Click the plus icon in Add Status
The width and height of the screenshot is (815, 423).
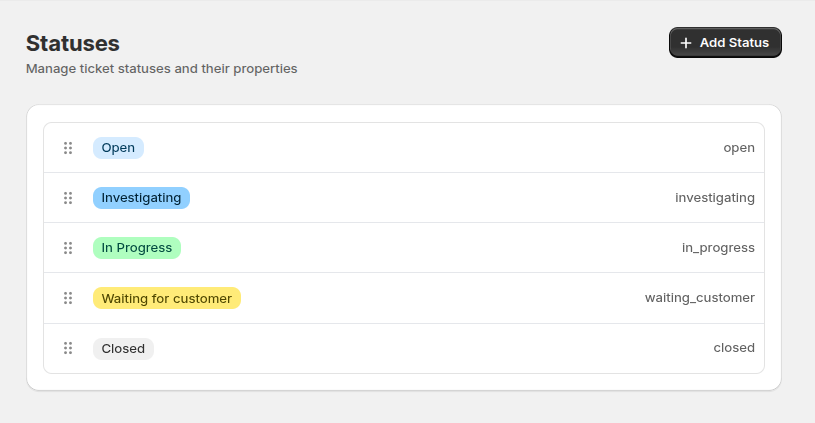coord(686,43)
